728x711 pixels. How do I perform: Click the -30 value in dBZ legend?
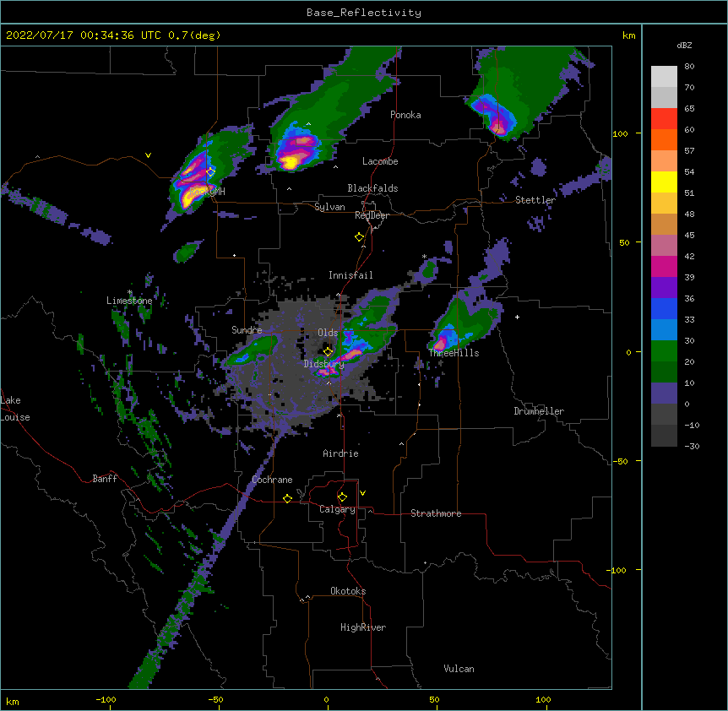[x=692, y=446]
